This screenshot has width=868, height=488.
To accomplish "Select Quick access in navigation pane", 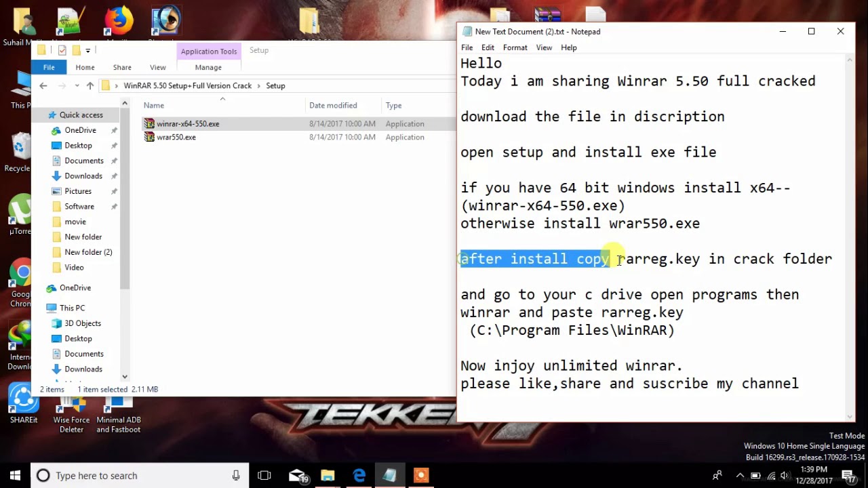I will click(x=81, y=115).
